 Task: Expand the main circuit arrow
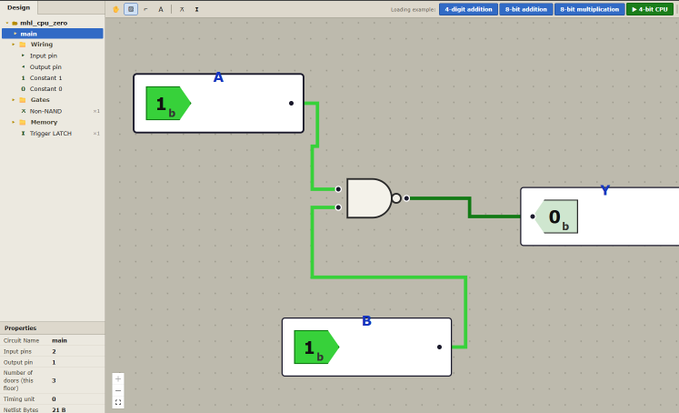[15, 33]
